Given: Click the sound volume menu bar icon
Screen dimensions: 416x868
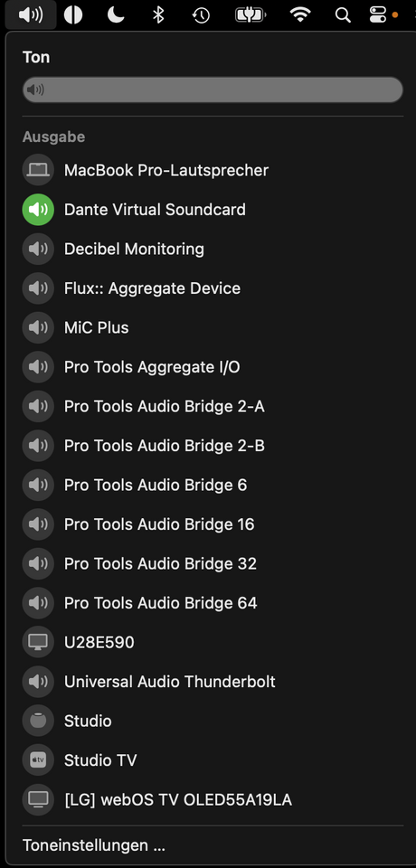Looking at the screenshot, I should coord(31,15).
